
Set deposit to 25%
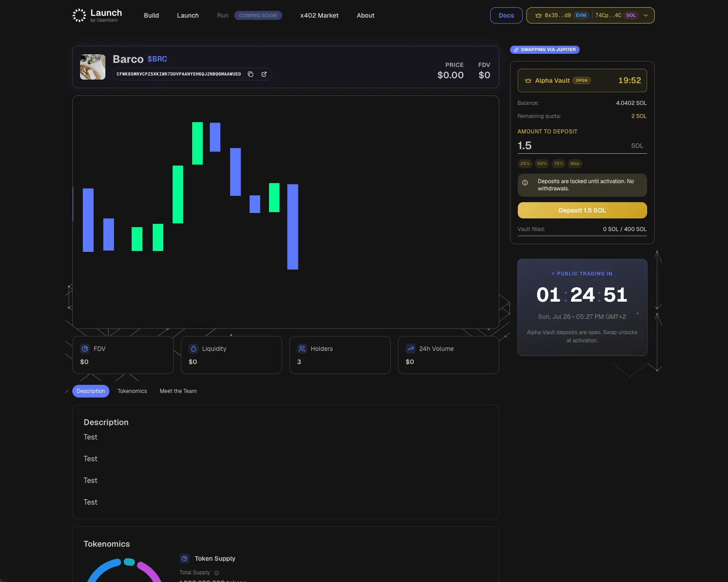[525, 164]
